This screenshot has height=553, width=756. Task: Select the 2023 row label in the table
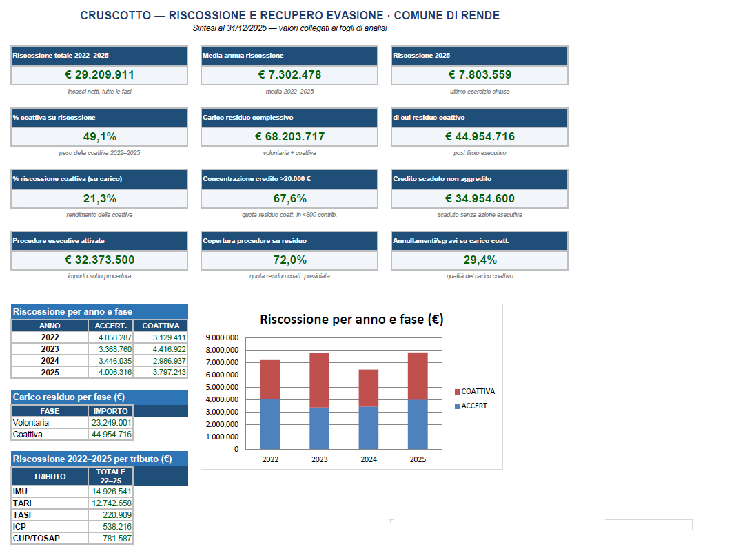50,349
